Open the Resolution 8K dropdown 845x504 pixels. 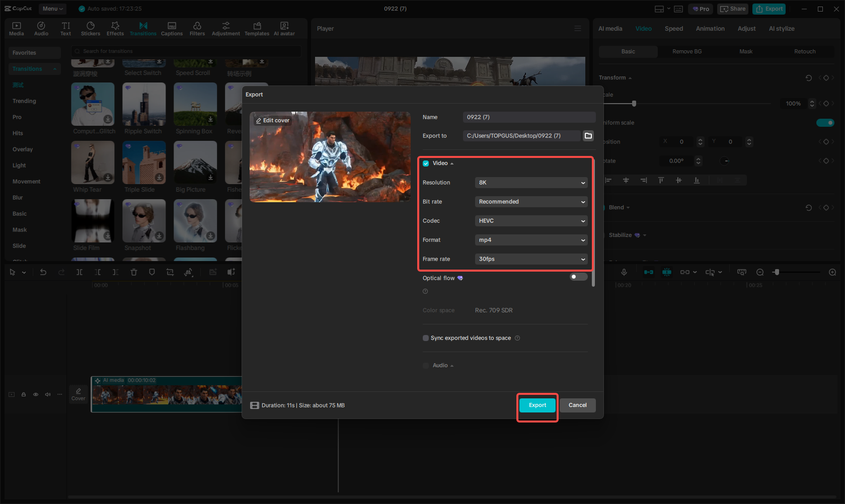tap(531, 183)
